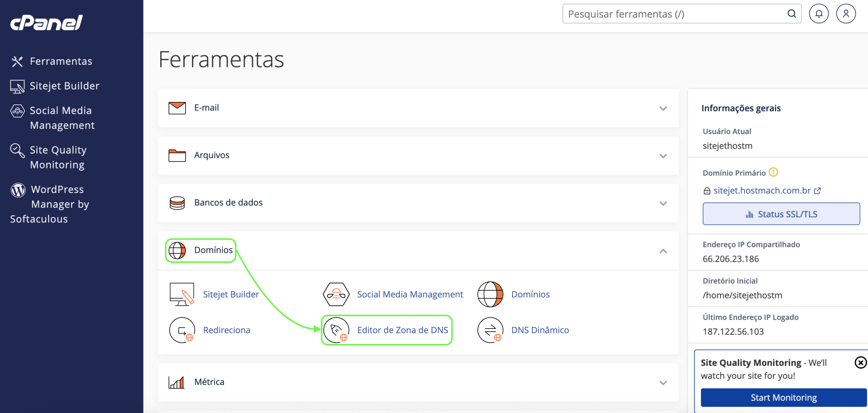Open Ferramentas wrench icon in sidebar
Screen dimensions: 868x413
17,61
